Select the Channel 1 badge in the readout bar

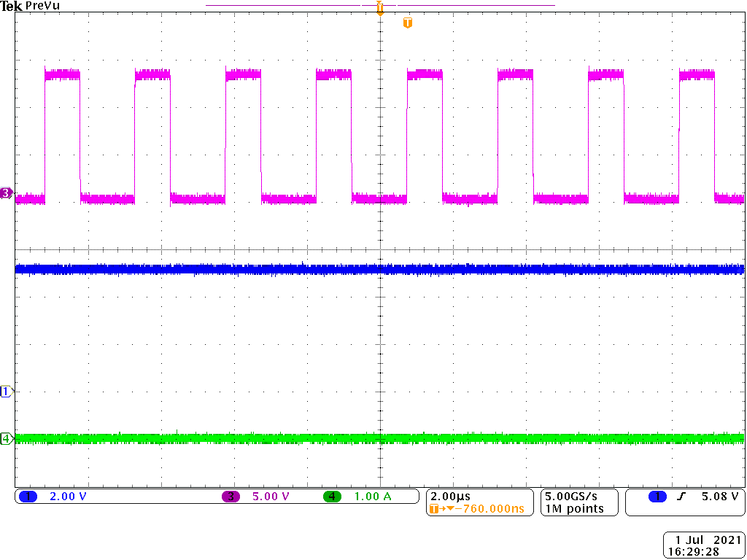pos(29,495)
